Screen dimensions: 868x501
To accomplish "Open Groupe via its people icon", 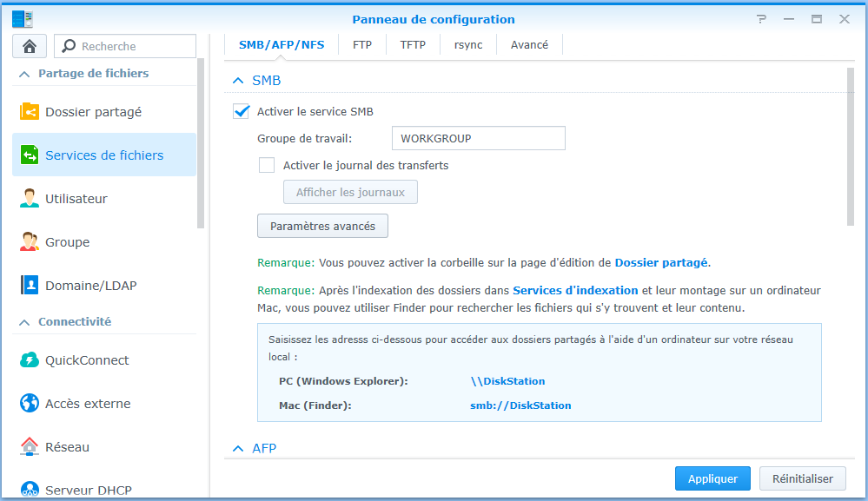I will pos(30,242).
